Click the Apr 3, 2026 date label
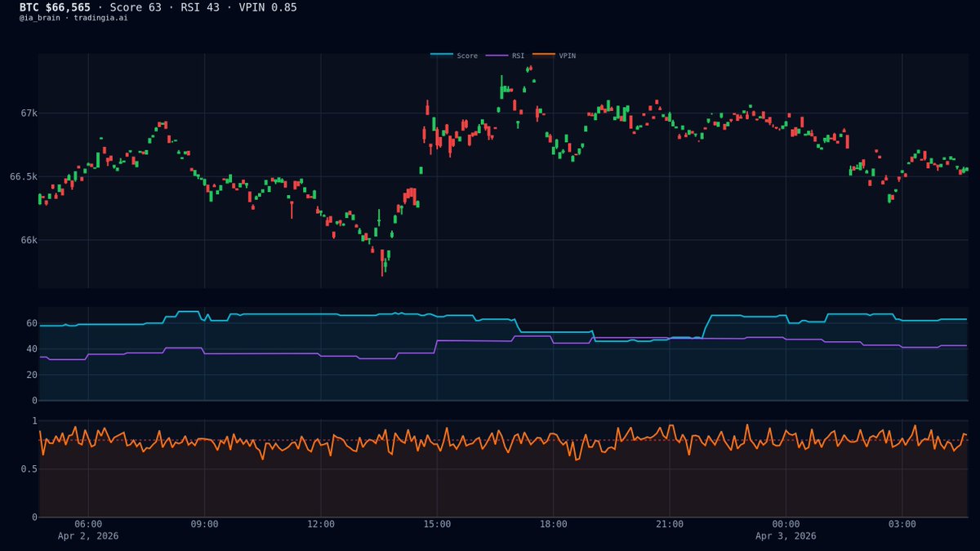Viewport: 980px width, 551px height. 786,536
